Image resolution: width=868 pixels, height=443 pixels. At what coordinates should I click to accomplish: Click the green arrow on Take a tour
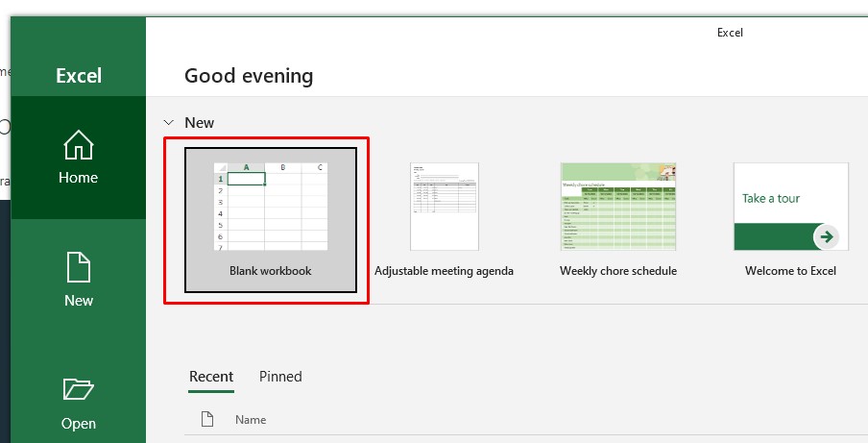(x=825, y=236)
